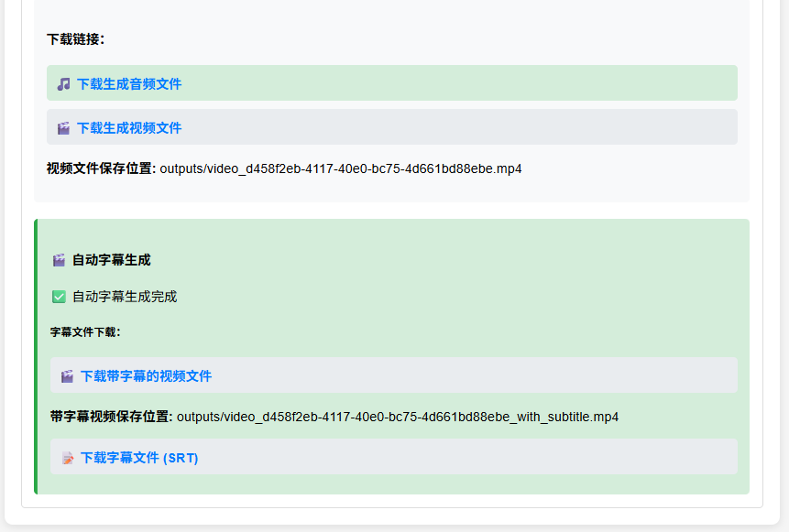Click the music note icon for audio download
Image resolution: width=789 pixels, height=532 pixels.
click(63, 84)
